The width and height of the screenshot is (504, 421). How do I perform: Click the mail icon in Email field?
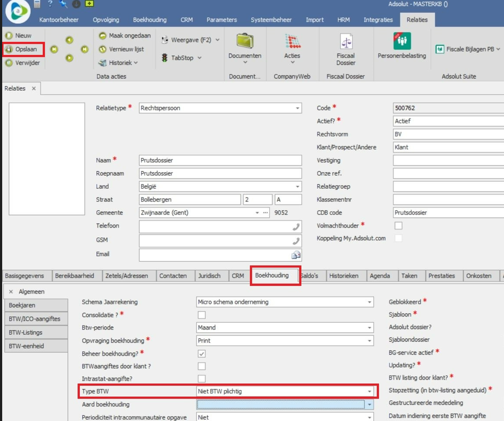click(x=296, y=255)
